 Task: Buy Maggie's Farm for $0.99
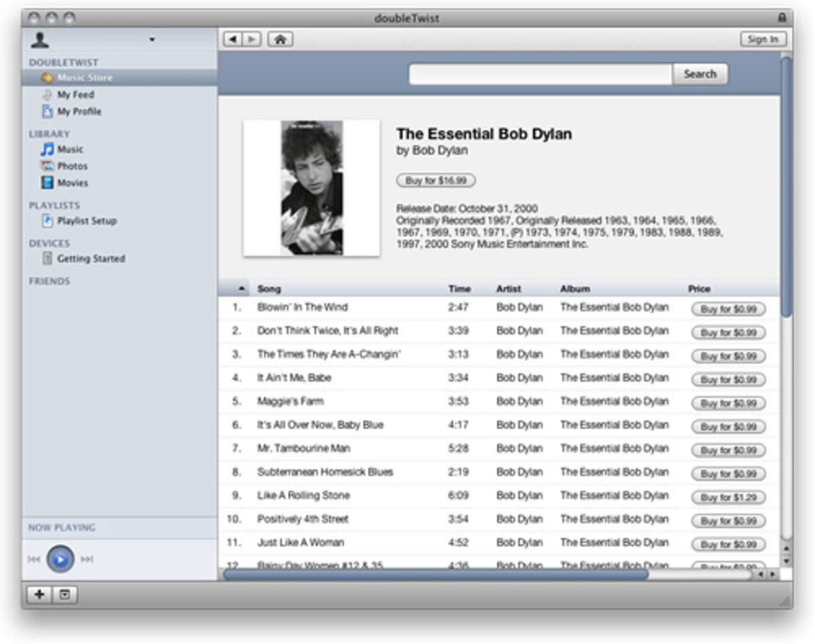pyautogui.click(x=728, y=404)
